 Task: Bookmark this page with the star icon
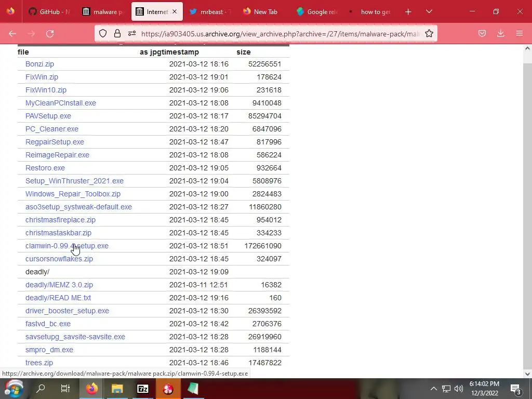[429, 33]
